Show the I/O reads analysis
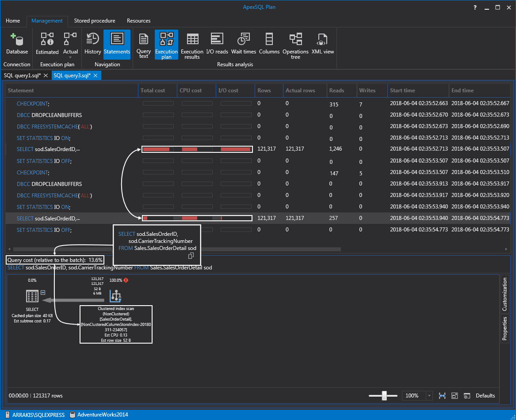 217,44
